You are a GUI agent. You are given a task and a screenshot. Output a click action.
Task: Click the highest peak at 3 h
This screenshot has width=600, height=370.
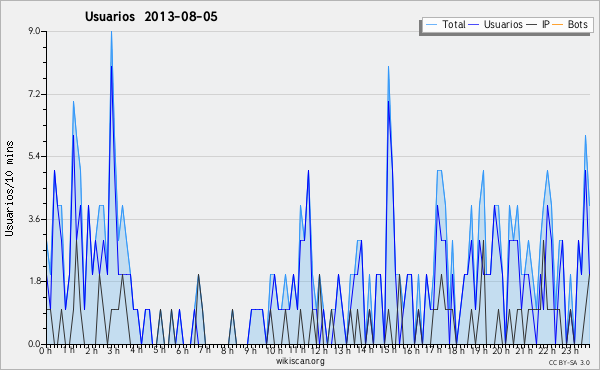pos(111,32)
